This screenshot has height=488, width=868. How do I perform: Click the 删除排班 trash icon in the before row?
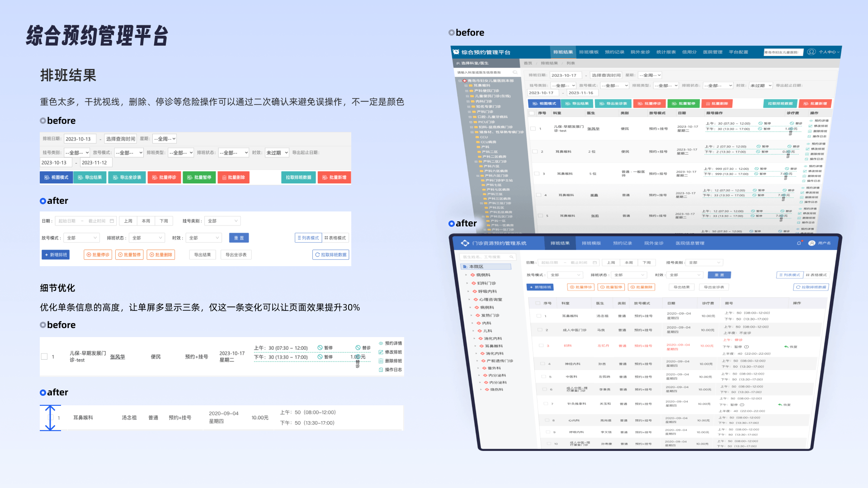pyautogui.click(x=381, y=361)
